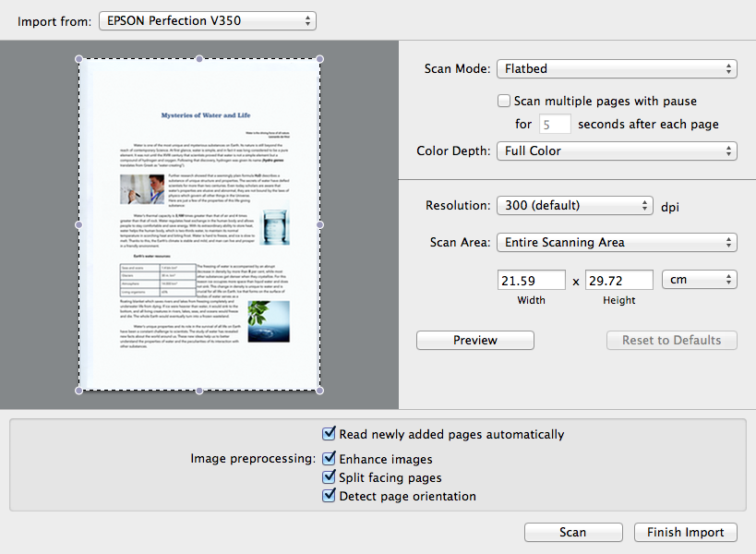Uncheck Split facing pages
The image size is (756, 554).
[x=330, y=477]
